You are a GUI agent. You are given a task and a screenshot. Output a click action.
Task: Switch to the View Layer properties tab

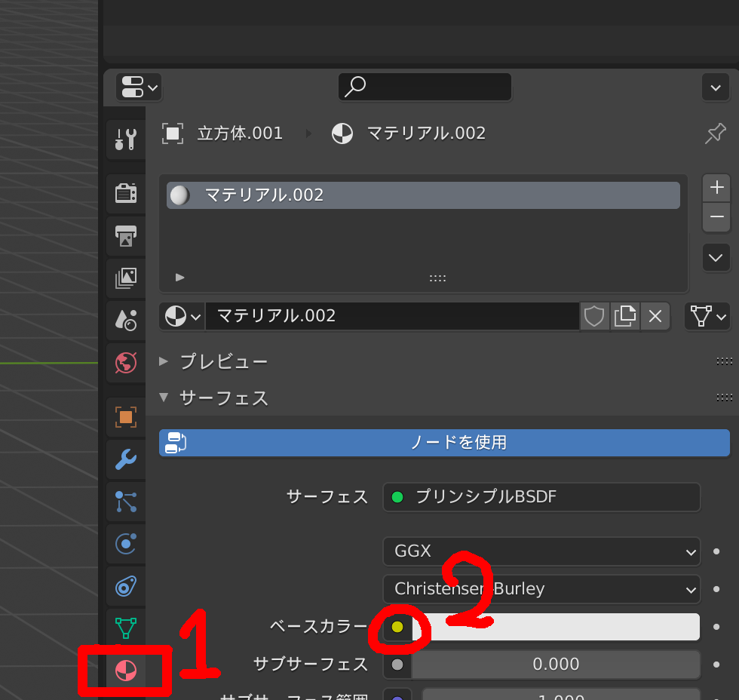(125, 278)
